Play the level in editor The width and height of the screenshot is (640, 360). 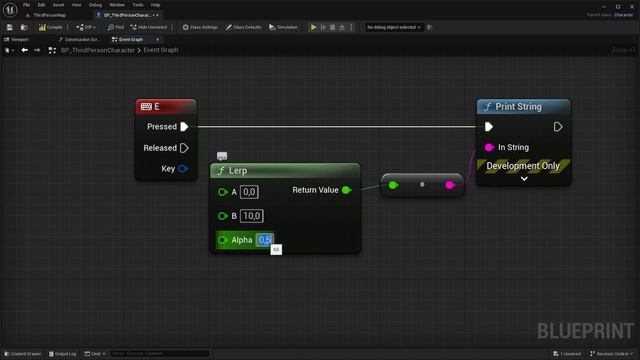[313, 27]
